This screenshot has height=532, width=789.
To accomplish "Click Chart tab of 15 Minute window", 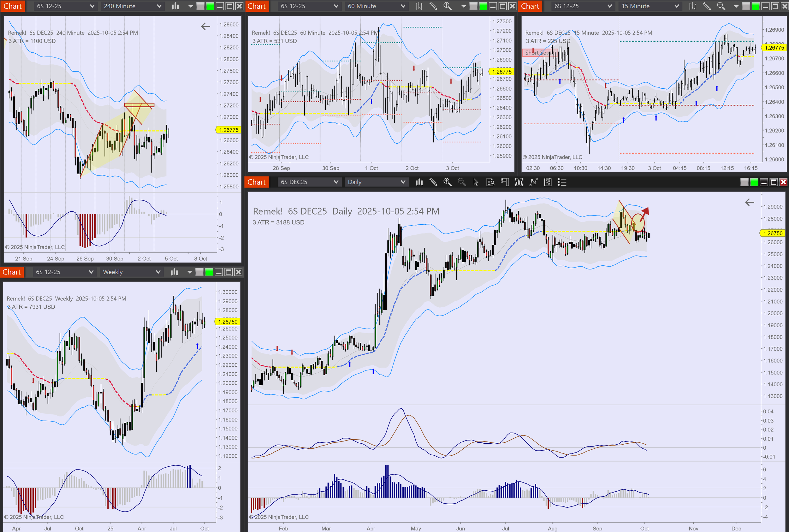I will pyautogui.click(x=530, y=6).
